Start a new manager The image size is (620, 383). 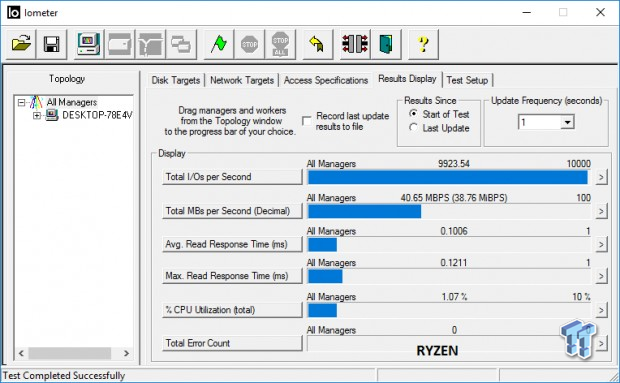coord(88,44)
